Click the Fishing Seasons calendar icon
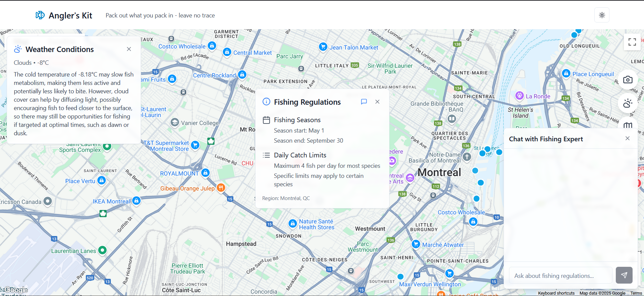Image resolution: width=644 pixels, height=296 pixels. [266, 120]
